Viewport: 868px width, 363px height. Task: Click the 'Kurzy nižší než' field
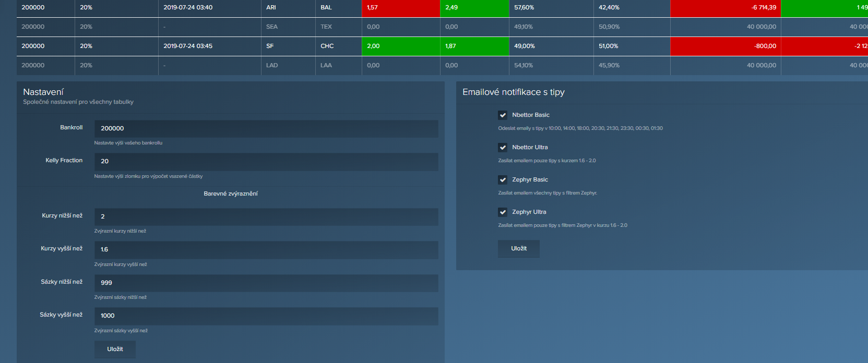tap(266, 217)
